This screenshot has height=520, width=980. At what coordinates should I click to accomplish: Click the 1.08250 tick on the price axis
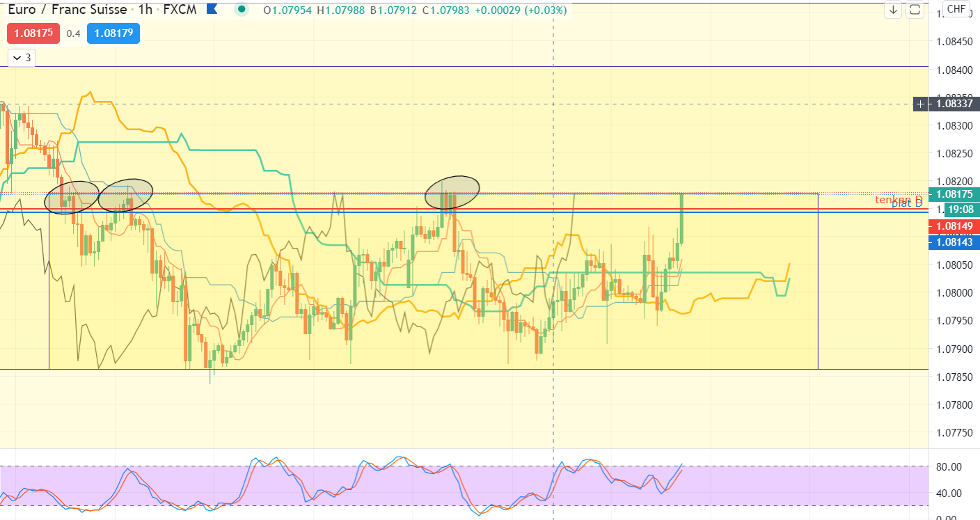[x=955, y=153]
